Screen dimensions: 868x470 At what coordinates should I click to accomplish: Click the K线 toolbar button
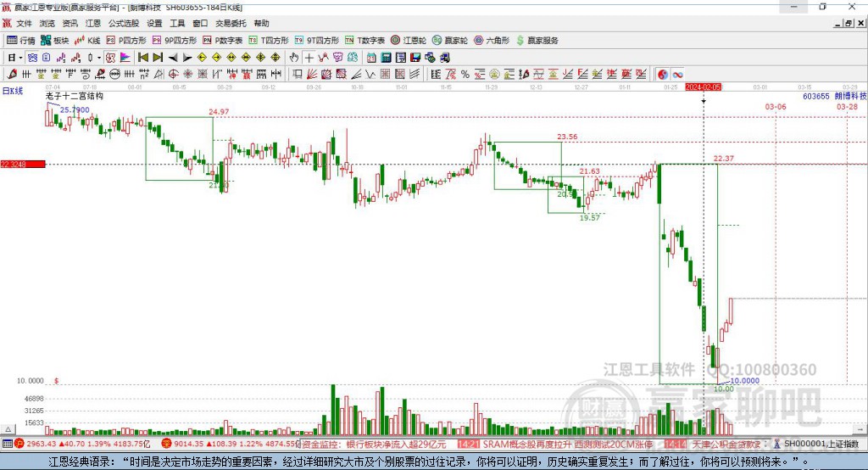(x=87, y=41)
